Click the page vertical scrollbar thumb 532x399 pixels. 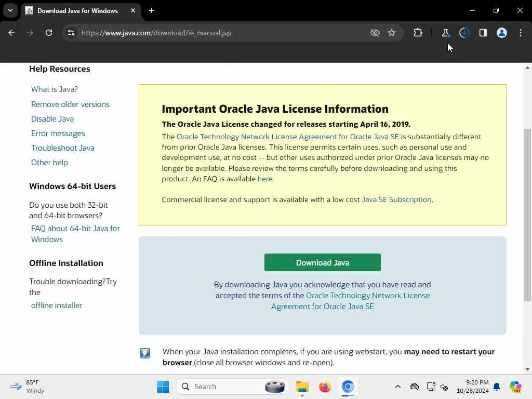pos(527,215)
